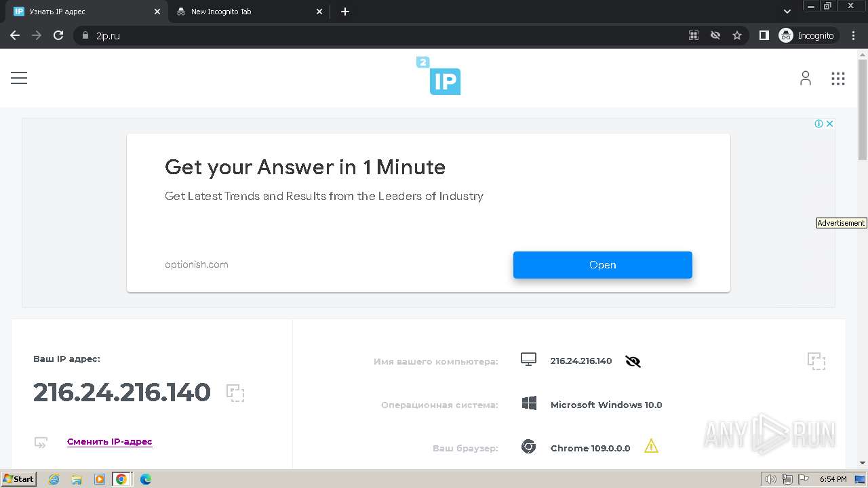The width and height of the screenshot is (868, 488).
Task: Toggle the Chrome side panel
Action: click(x=764, y=35)
